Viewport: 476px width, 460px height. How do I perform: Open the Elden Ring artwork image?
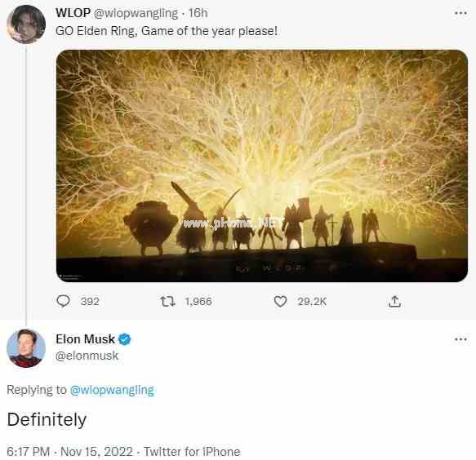(262, 166)
